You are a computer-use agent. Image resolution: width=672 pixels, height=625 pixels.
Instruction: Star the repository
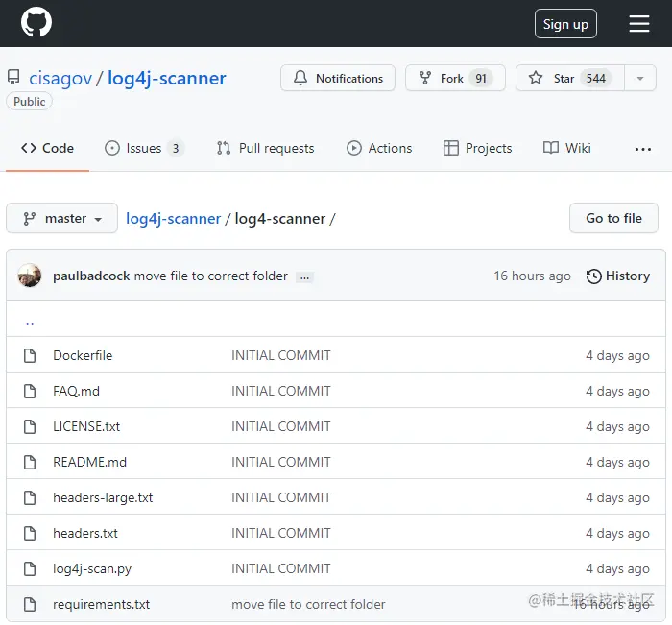point(570,78)
